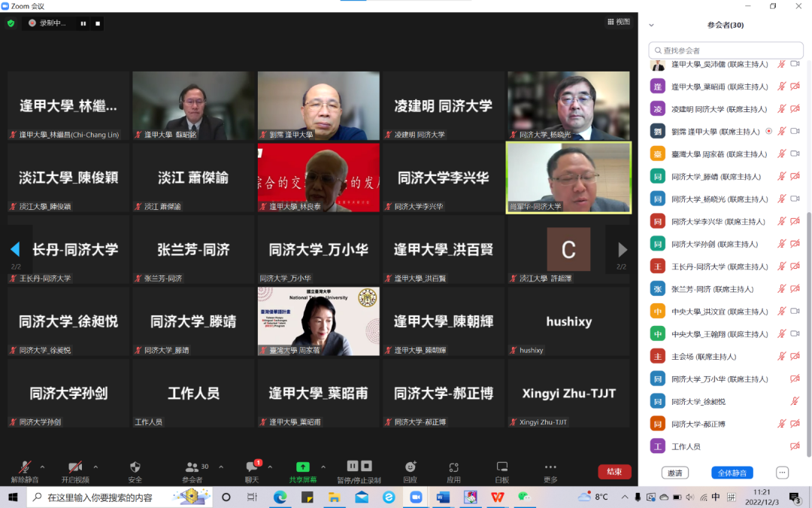Open the View (视图) layout menu
Viewport: 812px width, 508px height.
(x=619, y=22)
